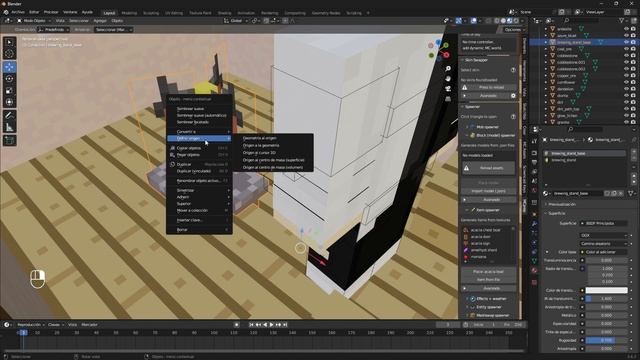
Task: Choose Geometría al origen
Action: [x=260, y=138]
